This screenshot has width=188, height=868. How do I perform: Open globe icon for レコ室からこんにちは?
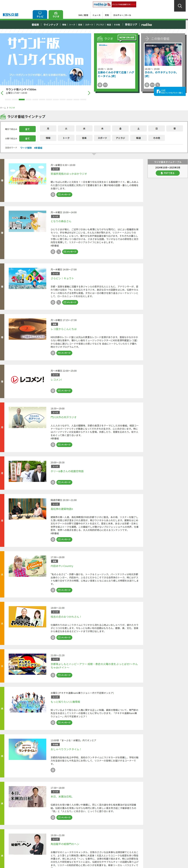click(x=53, y=353)
